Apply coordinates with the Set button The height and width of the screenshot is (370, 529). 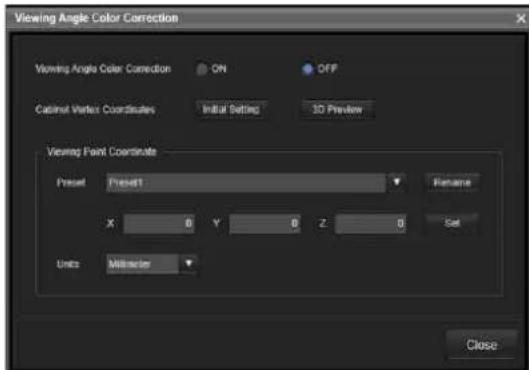click(x=452, y=223)
